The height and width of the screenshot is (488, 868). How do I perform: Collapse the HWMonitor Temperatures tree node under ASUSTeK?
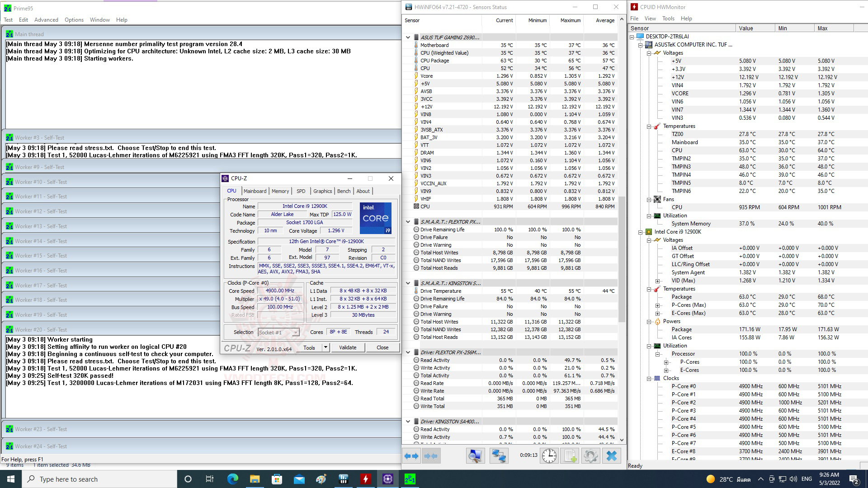tap(649, 126)
